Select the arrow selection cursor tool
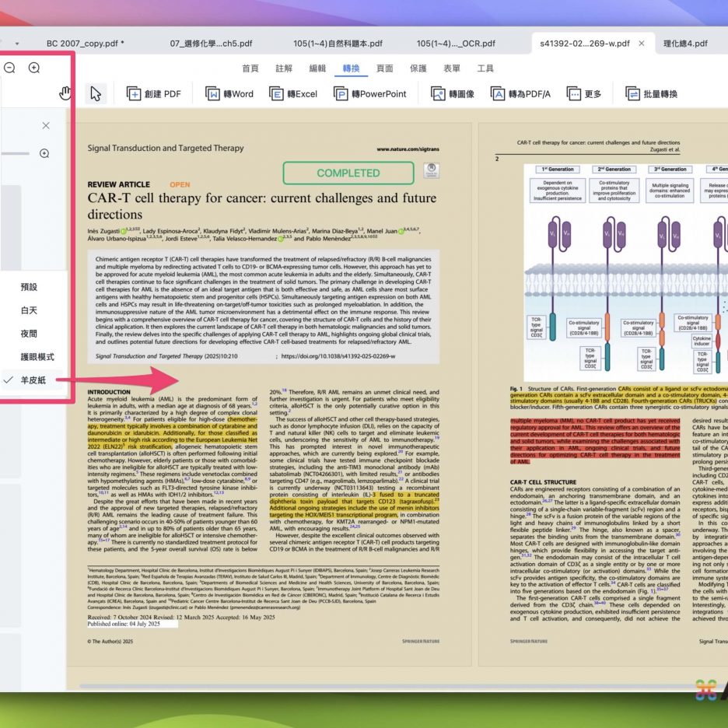Screen dimensions: 728x728 [95, 93]
